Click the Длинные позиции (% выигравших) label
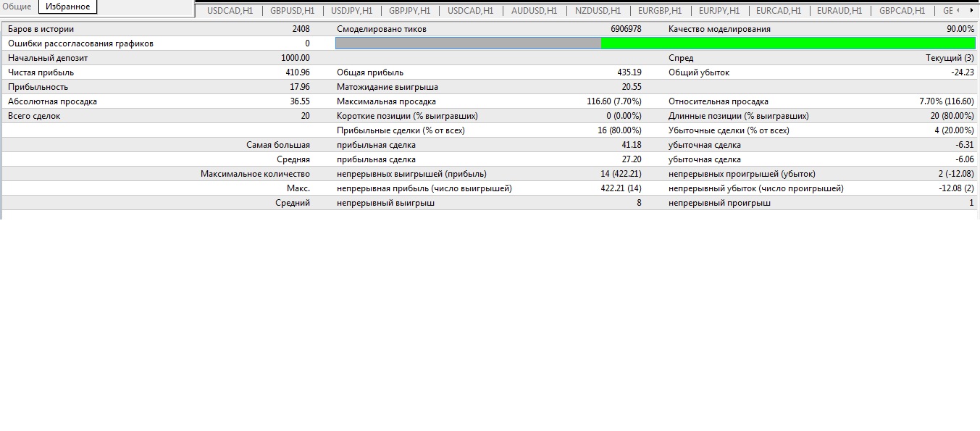 click(x=739, y=116)
